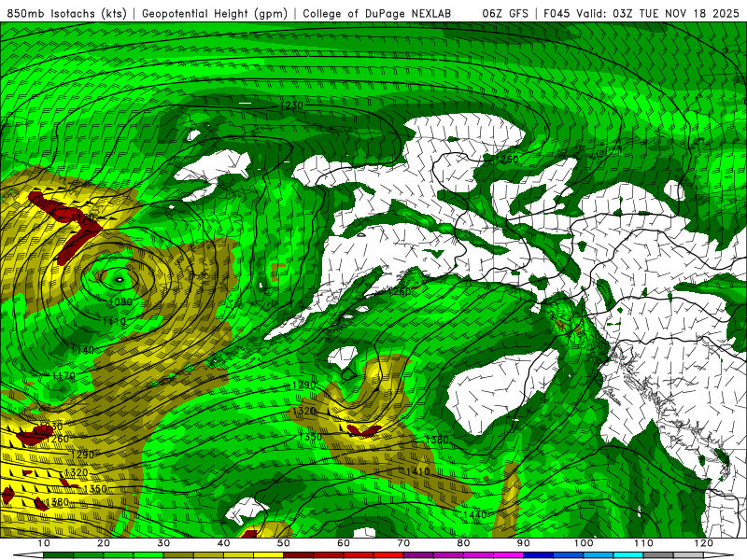The height and width of the screenshot is (560, 747).
Task: Click the 1440 height contour label
Action: click(x=474, y=515)
